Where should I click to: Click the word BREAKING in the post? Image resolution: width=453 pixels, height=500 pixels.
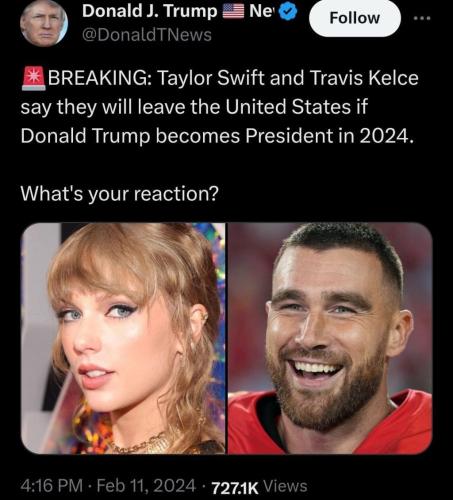click(100, 78)
